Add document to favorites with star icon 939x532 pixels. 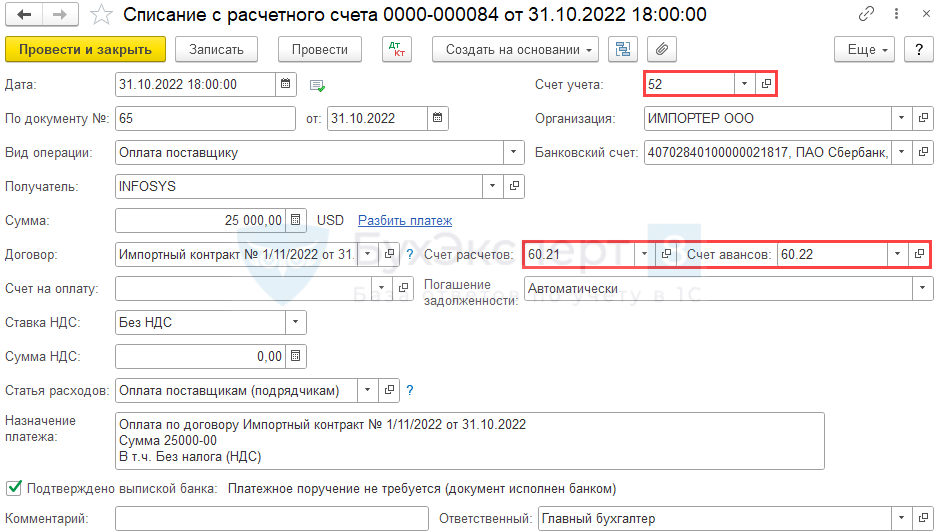point(101,15)
